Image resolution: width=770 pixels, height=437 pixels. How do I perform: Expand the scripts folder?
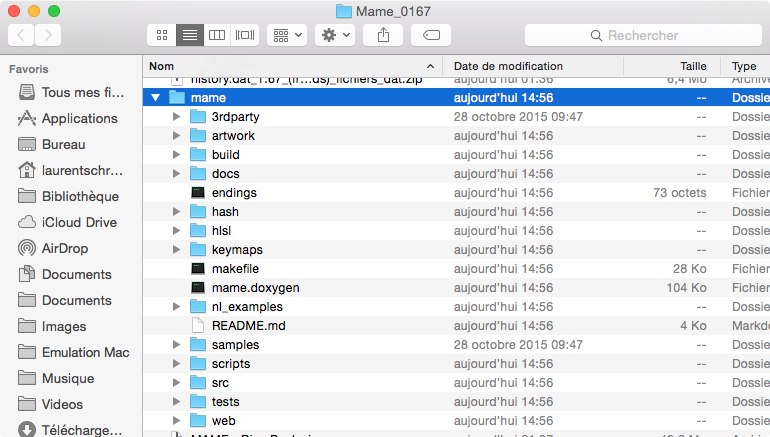(176, 364)
